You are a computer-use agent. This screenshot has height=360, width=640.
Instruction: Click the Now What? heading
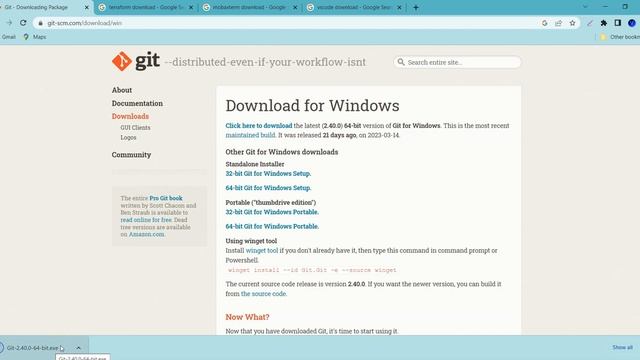(x=247, y=317)
